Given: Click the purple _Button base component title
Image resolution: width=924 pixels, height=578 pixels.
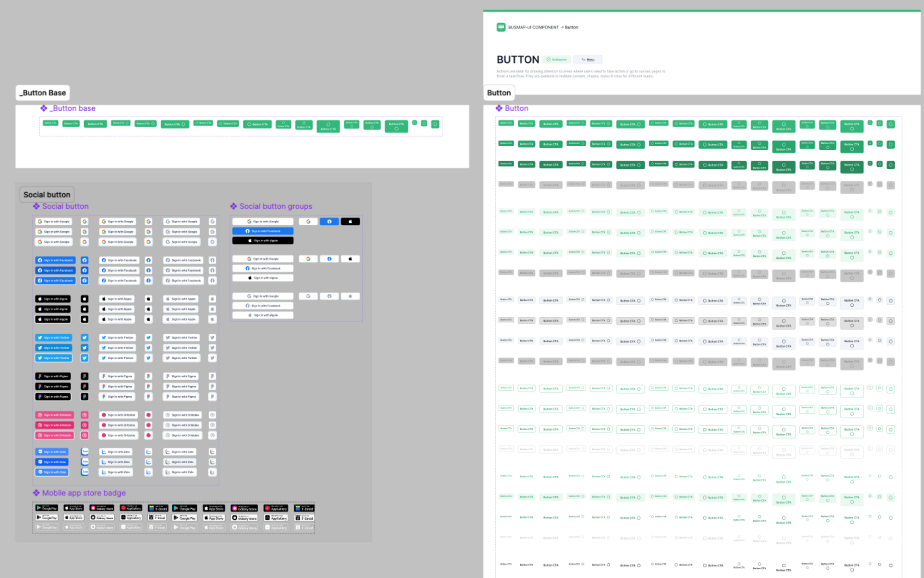Looking at the screenshot, I should (x=73, y=108).
